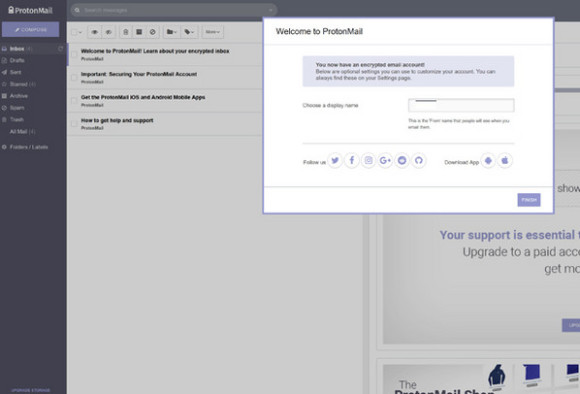580x394 pixels.
Task: Open the Instagram follow icon
Action: [x=368, y=161]
